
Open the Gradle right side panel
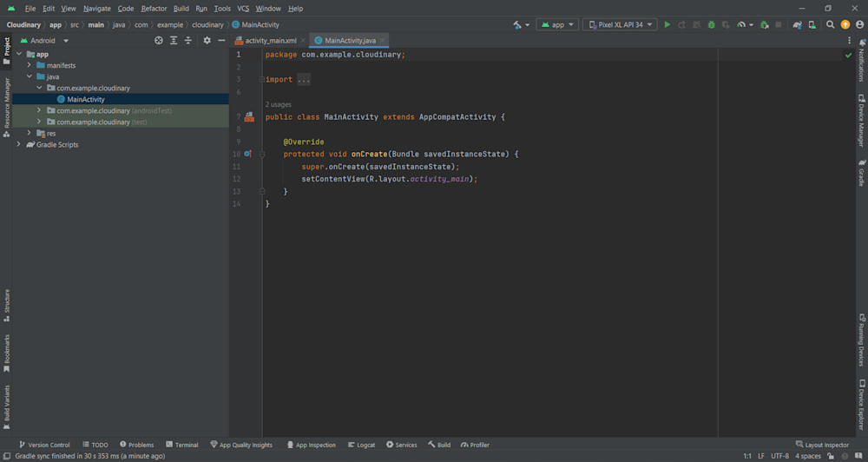(862, 173)
